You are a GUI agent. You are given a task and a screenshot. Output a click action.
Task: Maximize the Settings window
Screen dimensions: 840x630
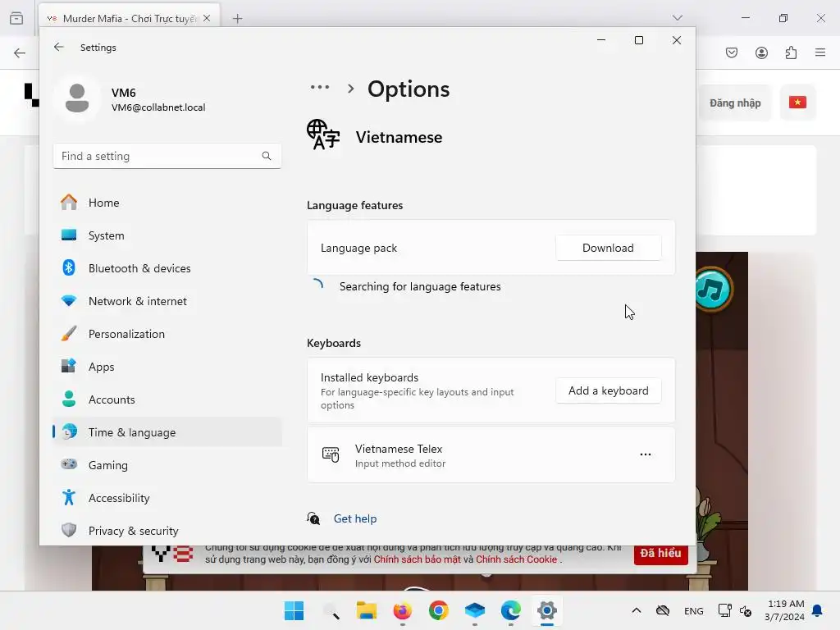(638, 40)
